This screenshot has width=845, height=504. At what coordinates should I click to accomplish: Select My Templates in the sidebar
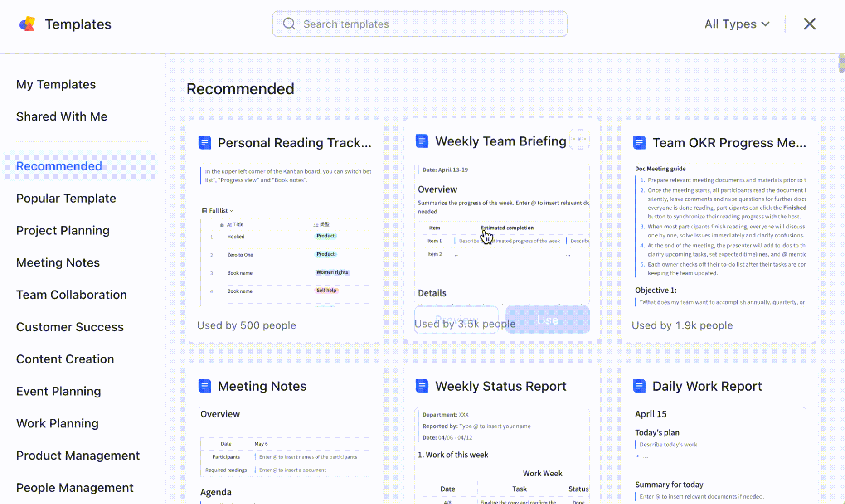point(56,84)
